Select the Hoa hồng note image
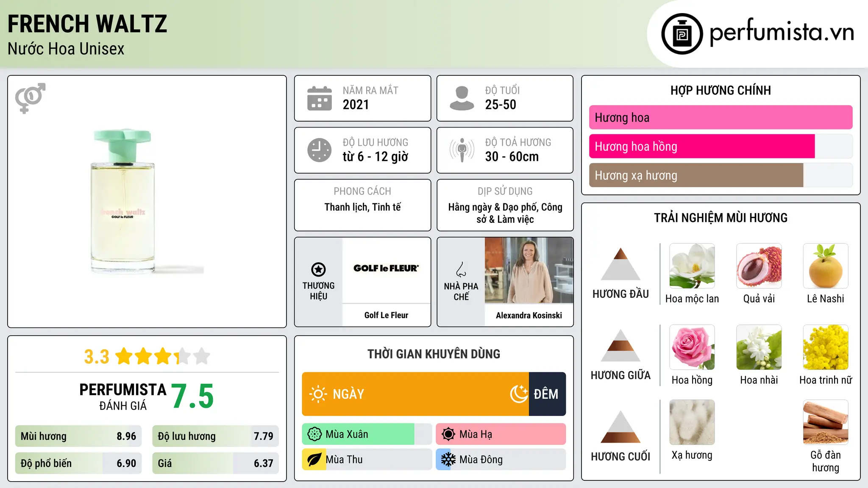 (692, 347)
